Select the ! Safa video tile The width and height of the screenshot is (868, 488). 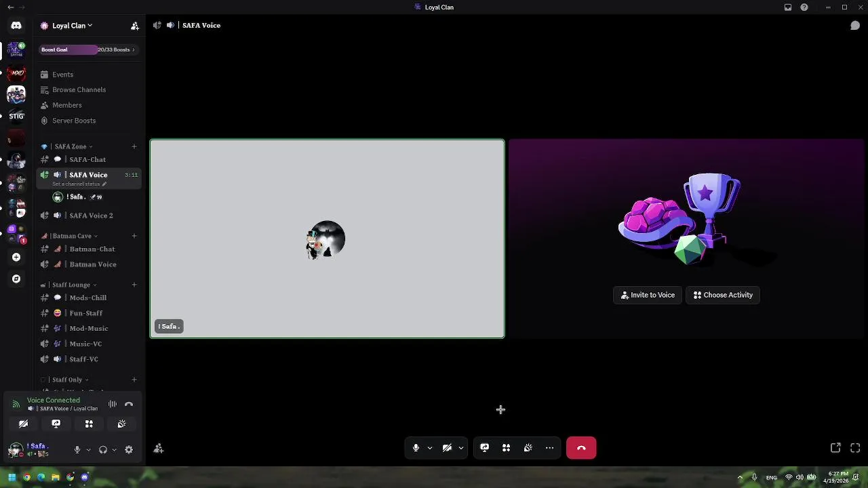click(327, 239)
